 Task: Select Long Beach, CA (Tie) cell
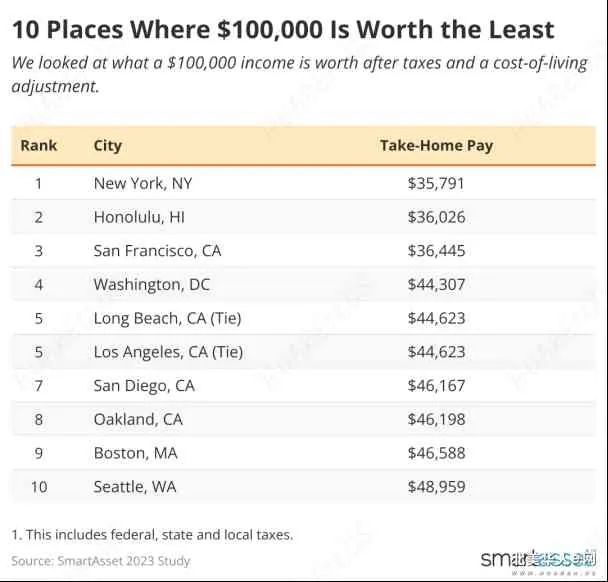pyautogui.click(x=167, y=318)
